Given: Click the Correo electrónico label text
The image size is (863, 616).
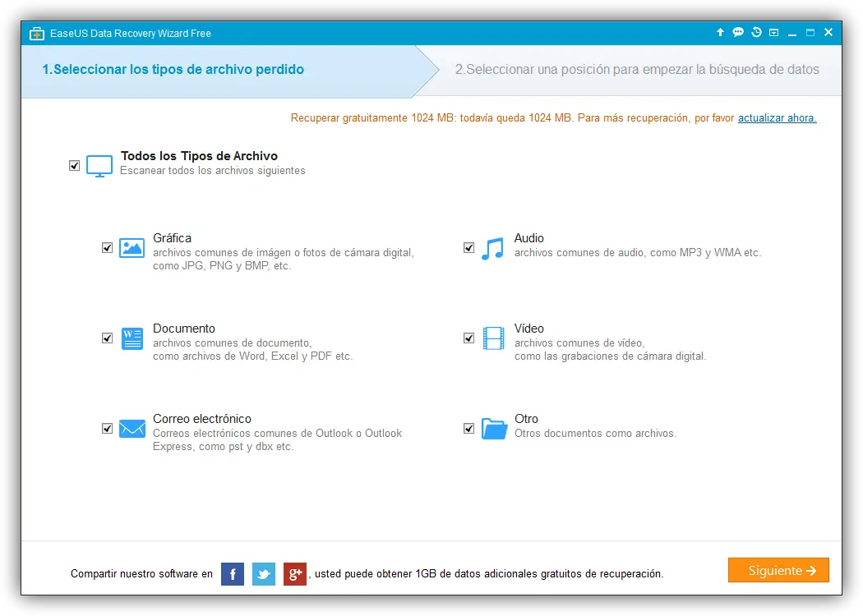Looking at the screenshot, I should [x=202, y=419].
